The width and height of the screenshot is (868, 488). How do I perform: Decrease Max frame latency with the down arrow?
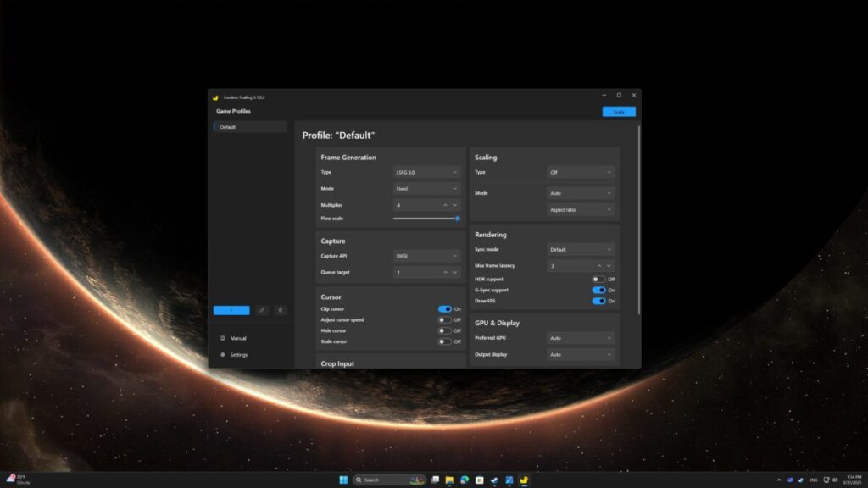(609, 266)
